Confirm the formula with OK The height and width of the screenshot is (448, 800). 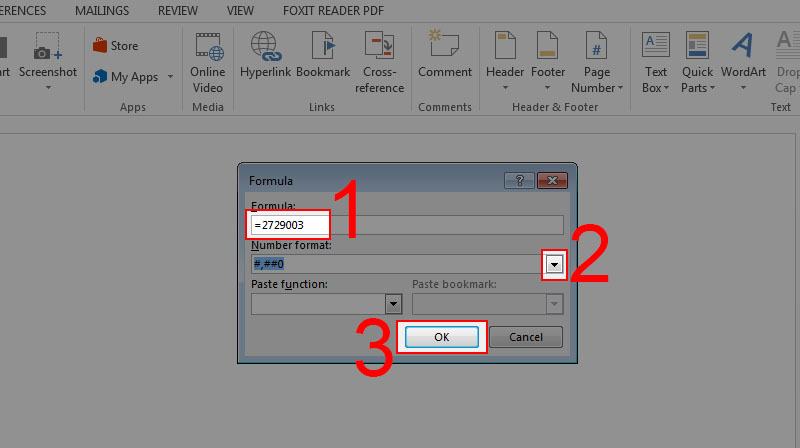pos(441,337)
